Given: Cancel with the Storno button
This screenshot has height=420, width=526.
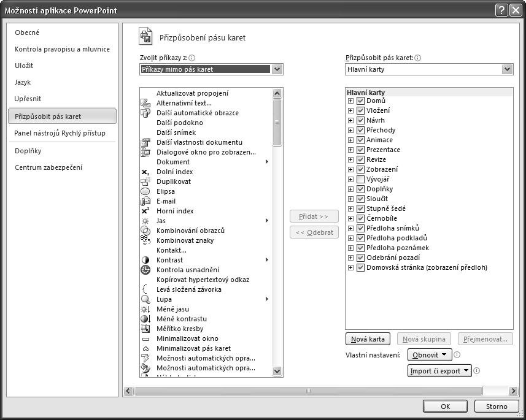Looking at the screenshot, I should [x=497, y=407].
